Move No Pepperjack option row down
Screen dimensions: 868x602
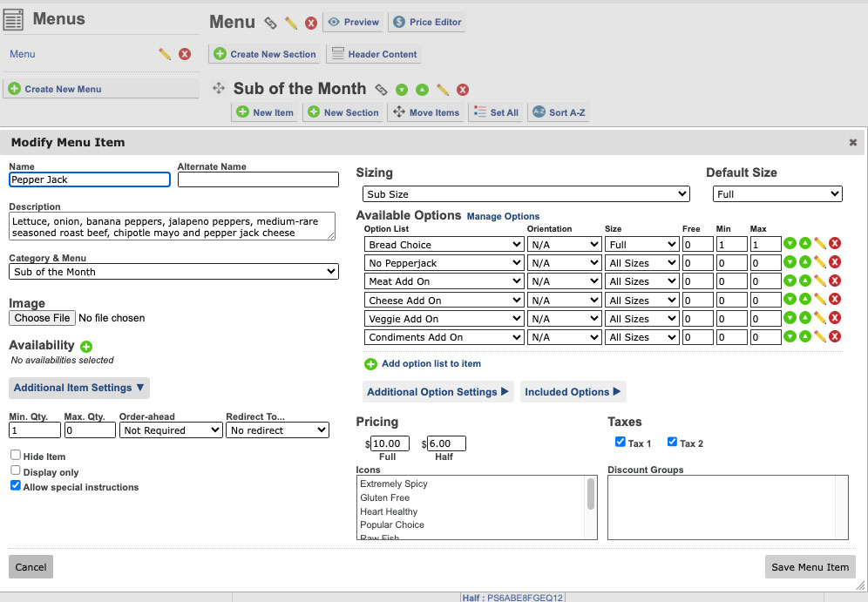(790, 261)
